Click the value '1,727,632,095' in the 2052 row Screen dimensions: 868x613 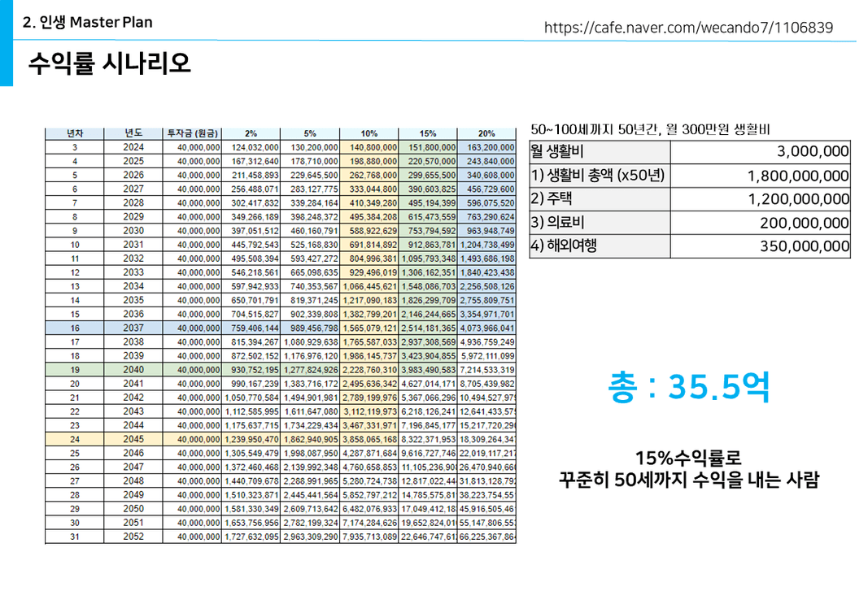point(252,537)
